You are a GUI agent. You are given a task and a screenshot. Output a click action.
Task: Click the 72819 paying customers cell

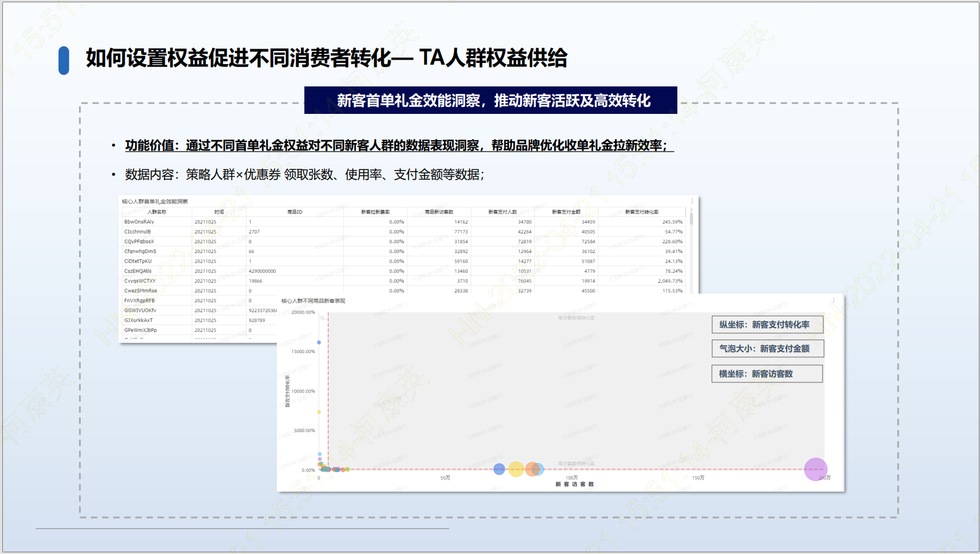pos(525,242)
